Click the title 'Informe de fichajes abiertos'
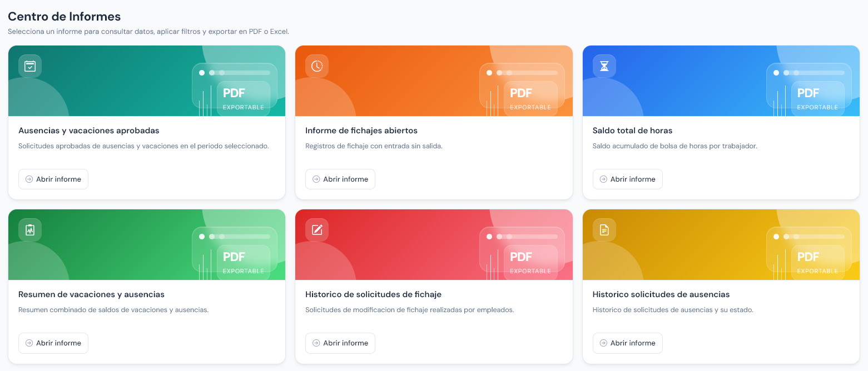 (361, 131)
